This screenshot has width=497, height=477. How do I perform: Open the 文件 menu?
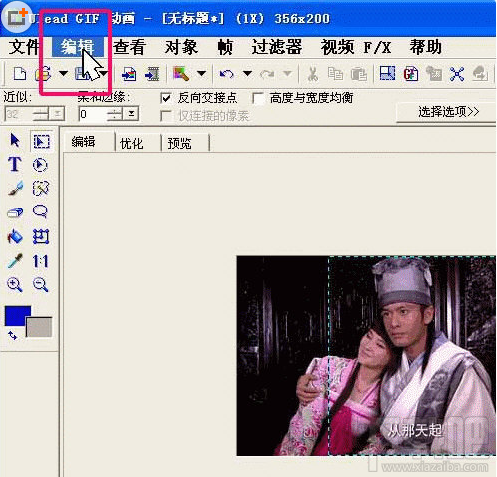[24, 47]
